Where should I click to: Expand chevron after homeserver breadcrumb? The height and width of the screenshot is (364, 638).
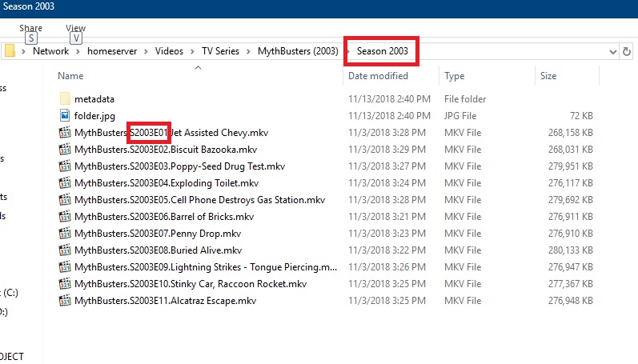click(x=146, y=51)
